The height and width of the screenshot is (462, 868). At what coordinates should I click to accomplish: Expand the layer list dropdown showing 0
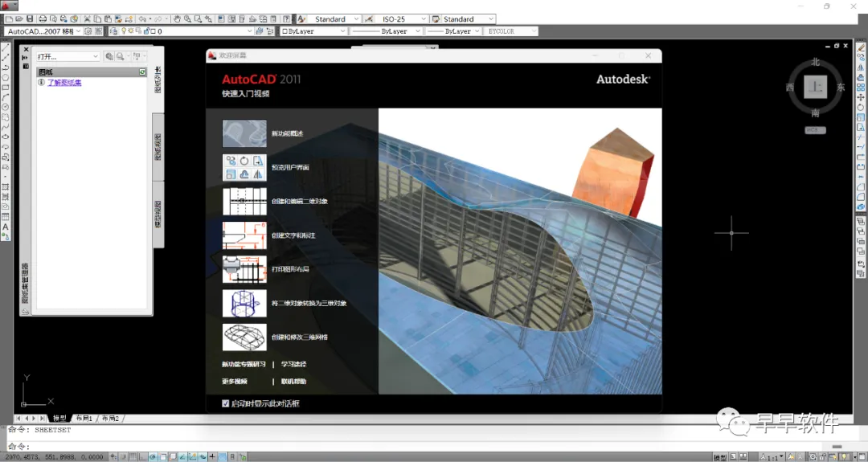pyautogui.click(x=249, y=31)
